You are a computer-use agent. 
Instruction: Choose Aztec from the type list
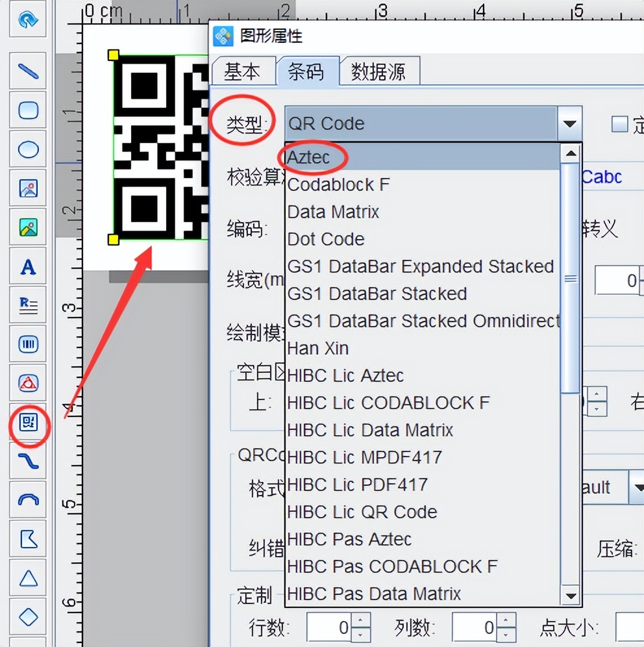pos(423,157)
